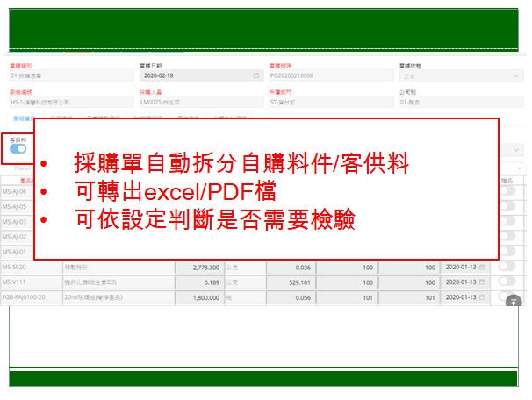Toggle 贈品 switch for row MS-AJ-05
Viewport: 532px width, 400px height.
(507, 205)
